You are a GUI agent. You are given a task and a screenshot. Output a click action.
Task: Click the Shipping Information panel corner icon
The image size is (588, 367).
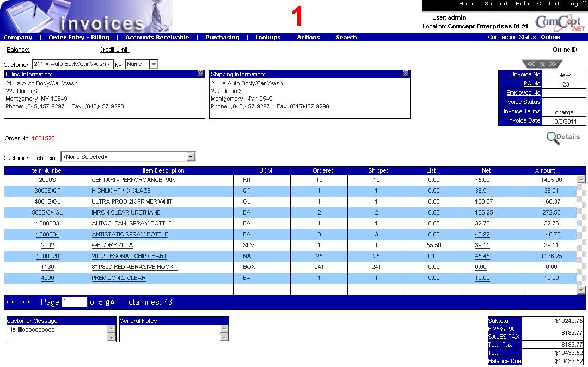point(406,73)
